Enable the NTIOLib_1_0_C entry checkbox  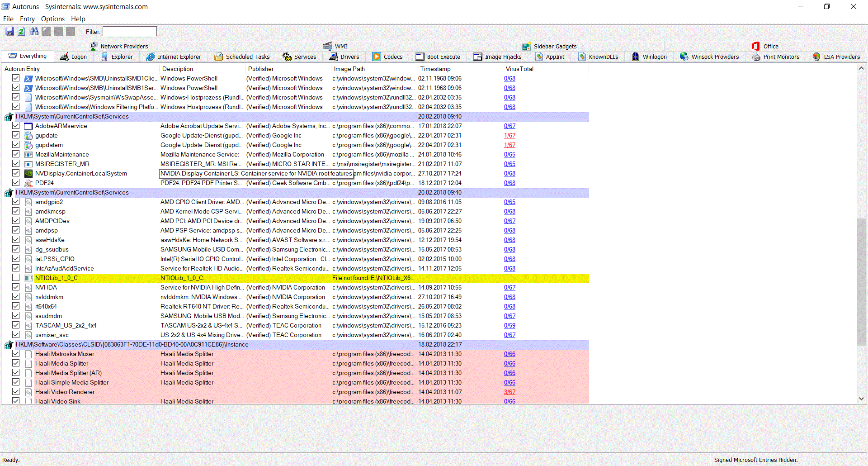tap(16, 277)
